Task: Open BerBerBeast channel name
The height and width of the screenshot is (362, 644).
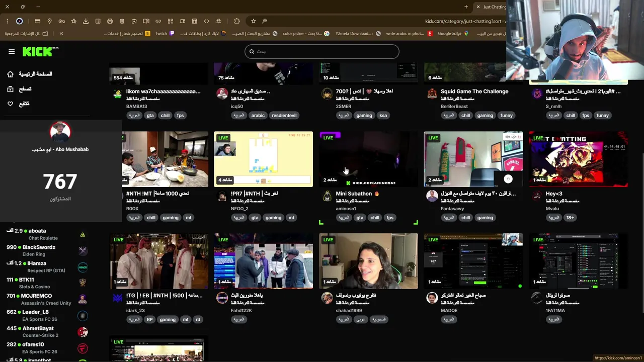Action: 454,106
